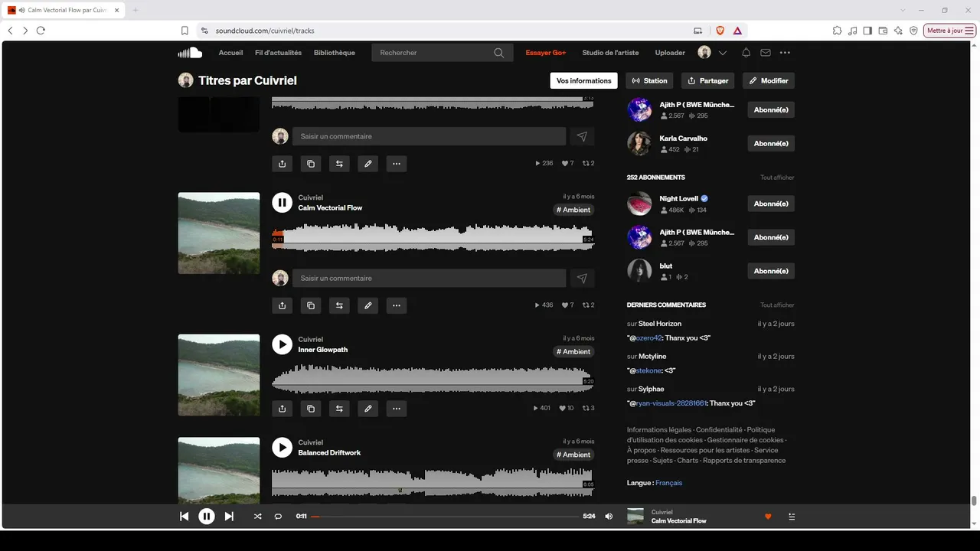
Task: Open the notifications bell
Action: pyautogui.click(x=746, y=53)
